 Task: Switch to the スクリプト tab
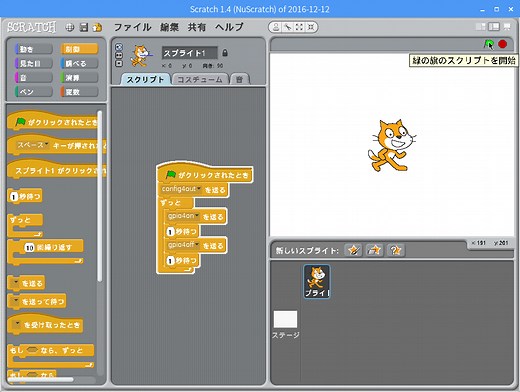pos(145,79)
